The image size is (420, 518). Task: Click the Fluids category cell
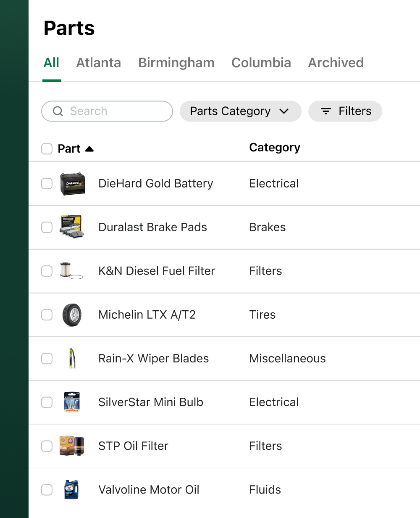point(265,489)
